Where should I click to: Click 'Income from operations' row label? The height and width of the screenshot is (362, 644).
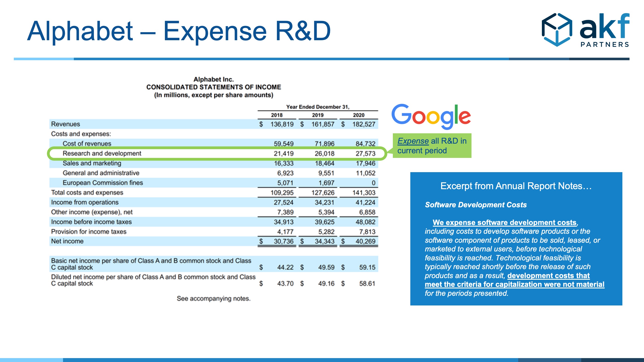point(85,202)
